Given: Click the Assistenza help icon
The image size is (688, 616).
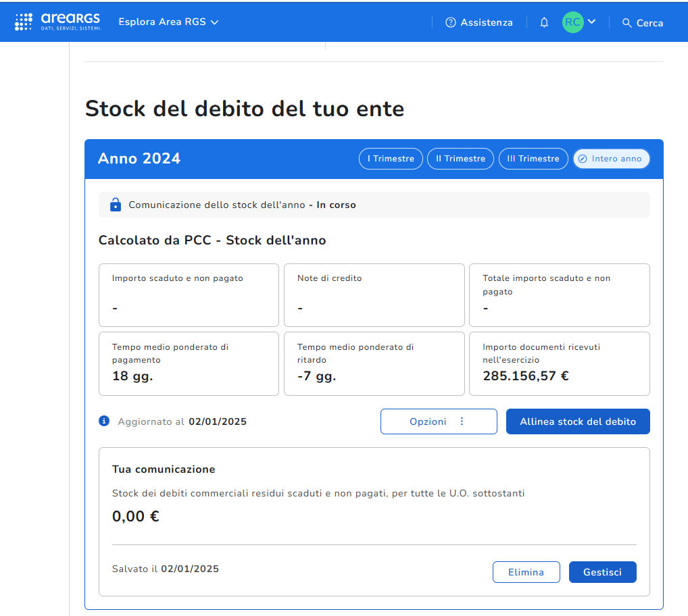Looking at the screenshot, I should coord(451,22).
